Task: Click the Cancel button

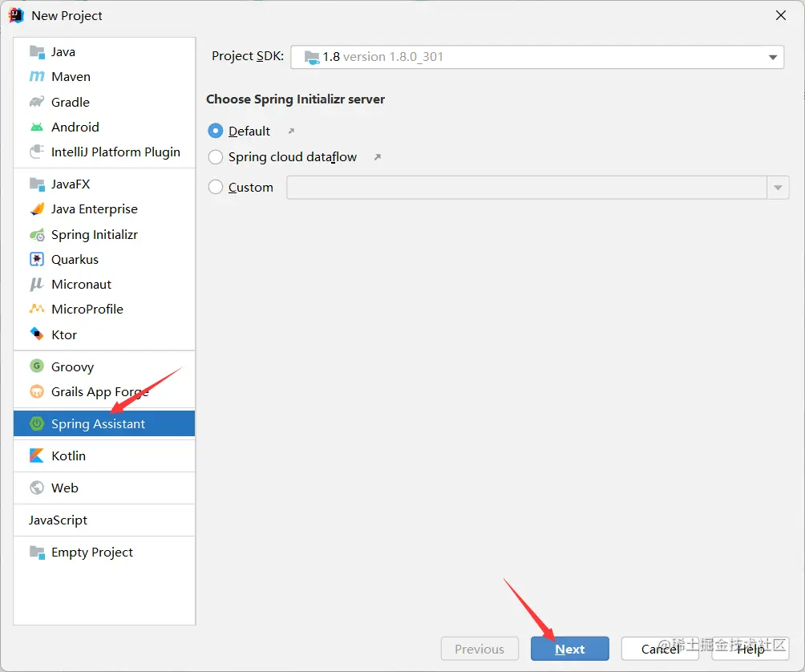Action: pyautogui.click(x=660, y=649)
